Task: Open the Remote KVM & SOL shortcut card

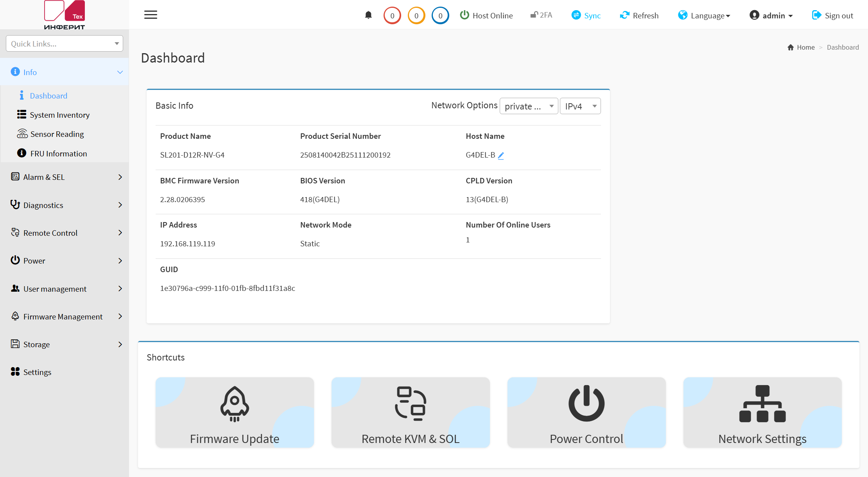Action: [411, 412]
